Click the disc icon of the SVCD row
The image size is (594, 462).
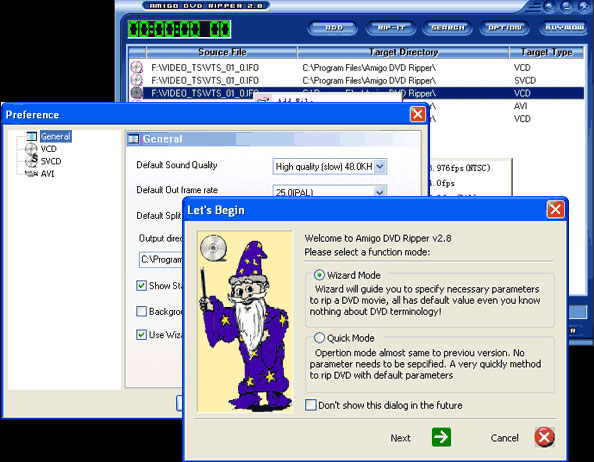[136, 80]
